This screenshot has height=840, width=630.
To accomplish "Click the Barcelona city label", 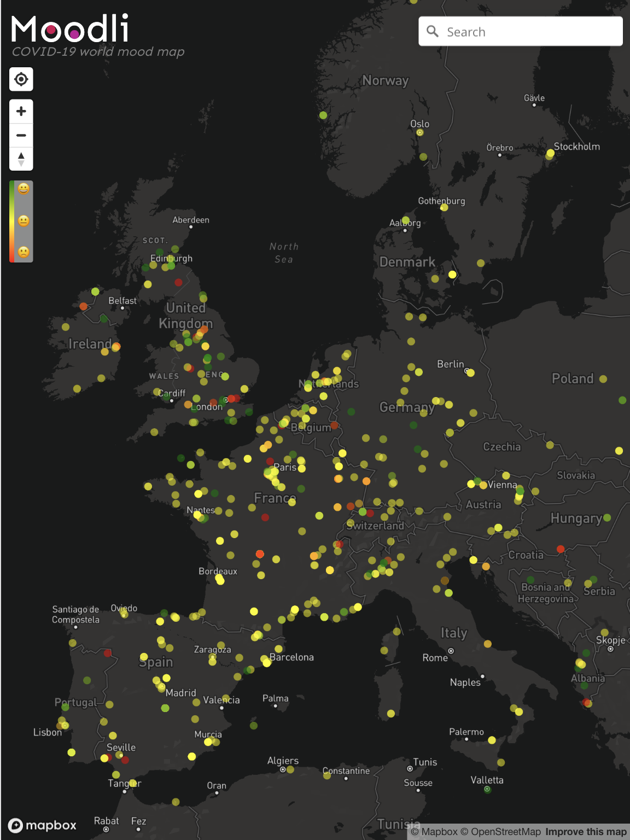I will pos(292,657).
